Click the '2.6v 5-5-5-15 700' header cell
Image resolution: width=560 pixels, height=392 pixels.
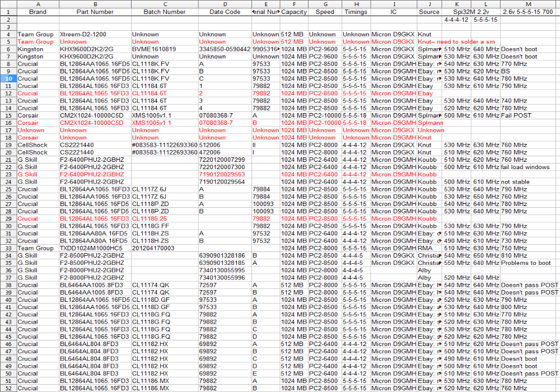pyautogui.click(x=528, y=12)
